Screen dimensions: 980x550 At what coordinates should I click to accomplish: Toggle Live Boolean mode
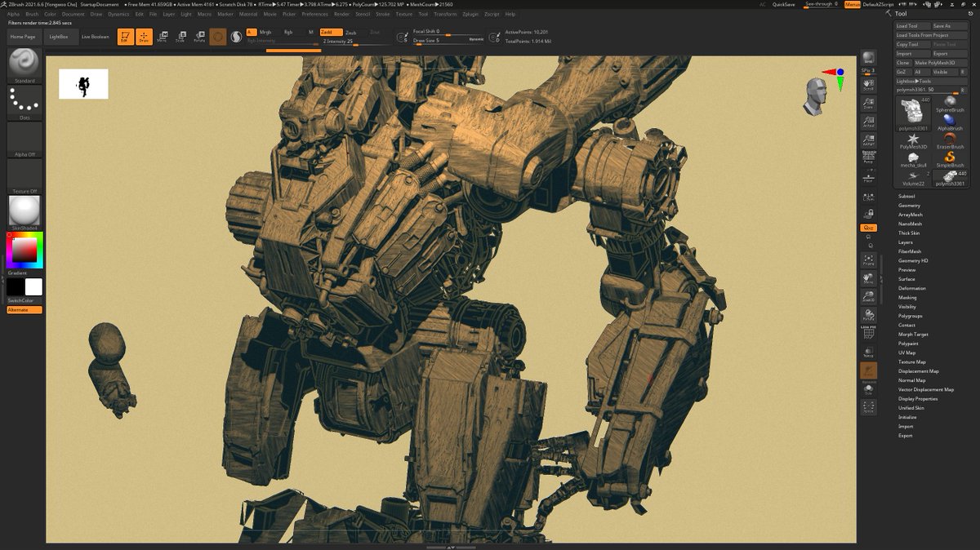coord(96,37)
